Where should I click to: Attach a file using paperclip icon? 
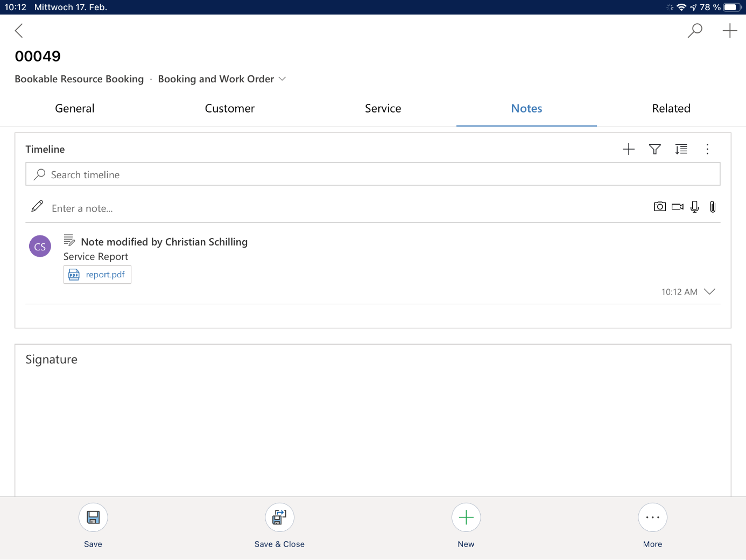pos(713,207)
